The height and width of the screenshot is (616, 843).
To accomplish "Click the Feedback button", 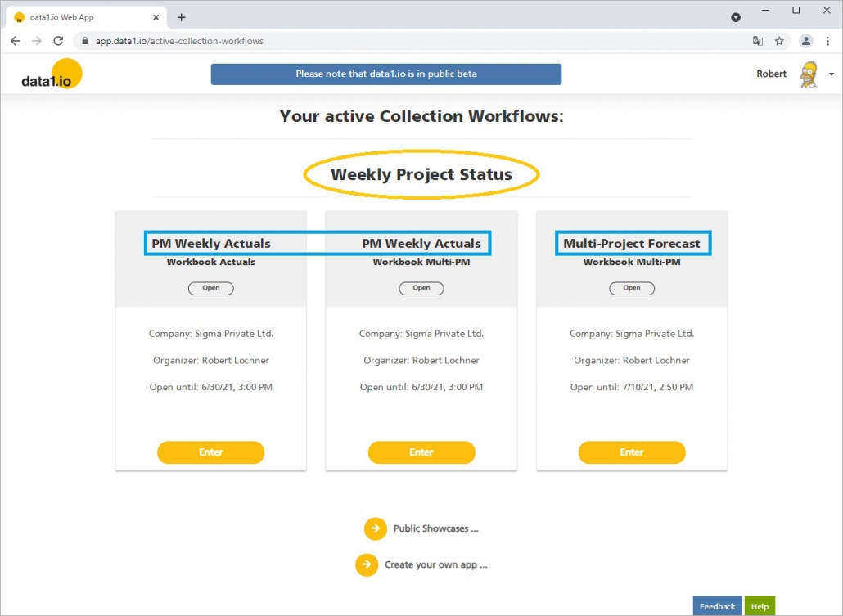I will coord(717,606).
